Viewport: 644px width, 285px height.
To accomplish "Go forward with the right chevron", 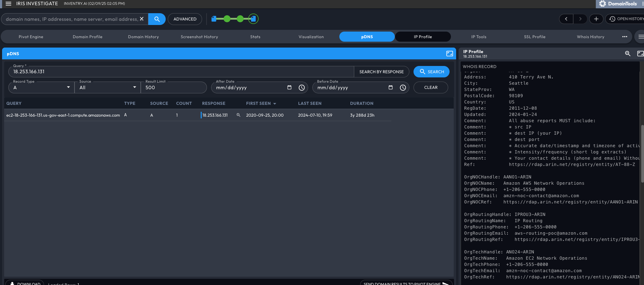I will (580, 19).
